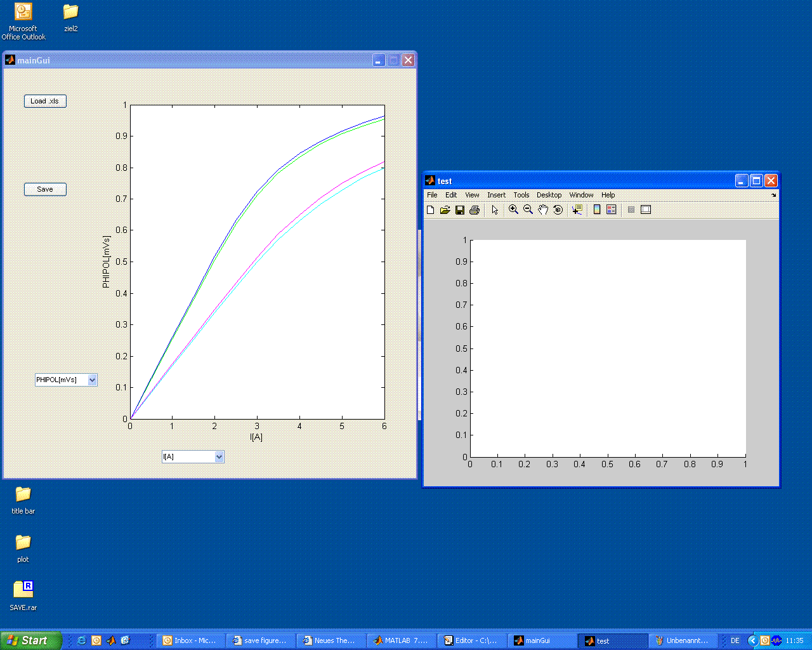The width and height of the screenshot is (812, 650).
Task: Click the New Figure toolbar icon
Action: coord(431,210)
